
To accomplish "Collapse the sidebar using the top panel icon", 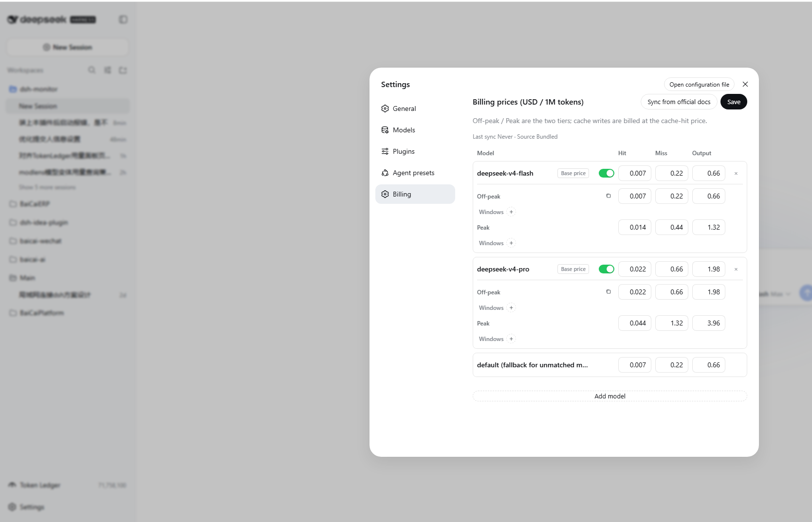I will coord(123,19).
